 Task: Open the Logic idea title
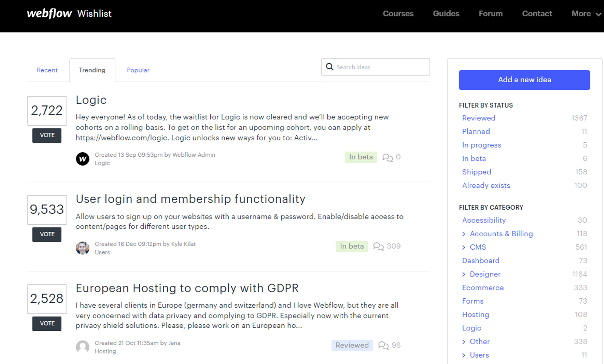point(91,100)
